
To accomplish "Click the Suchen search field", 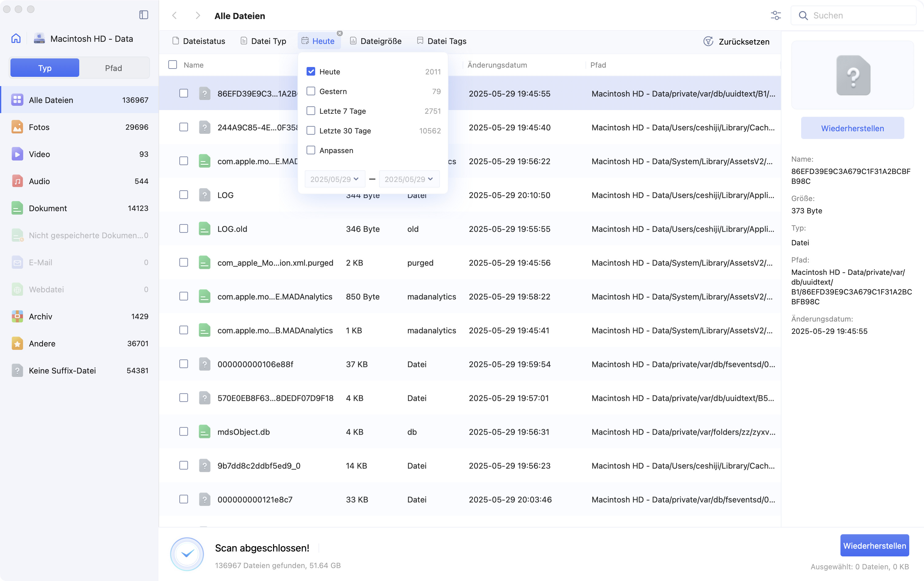I will coord(854,15).
